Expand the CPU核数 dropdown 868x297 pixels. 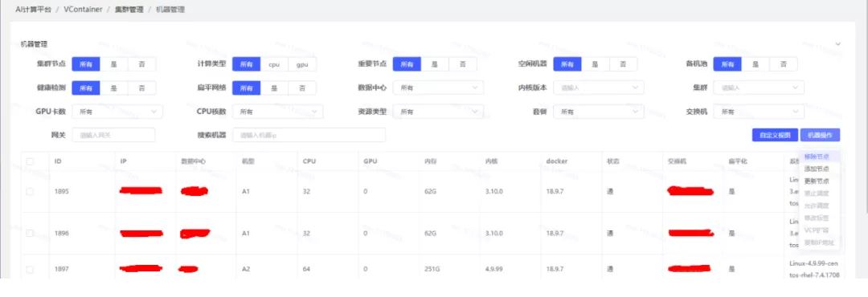click(278, 112)
